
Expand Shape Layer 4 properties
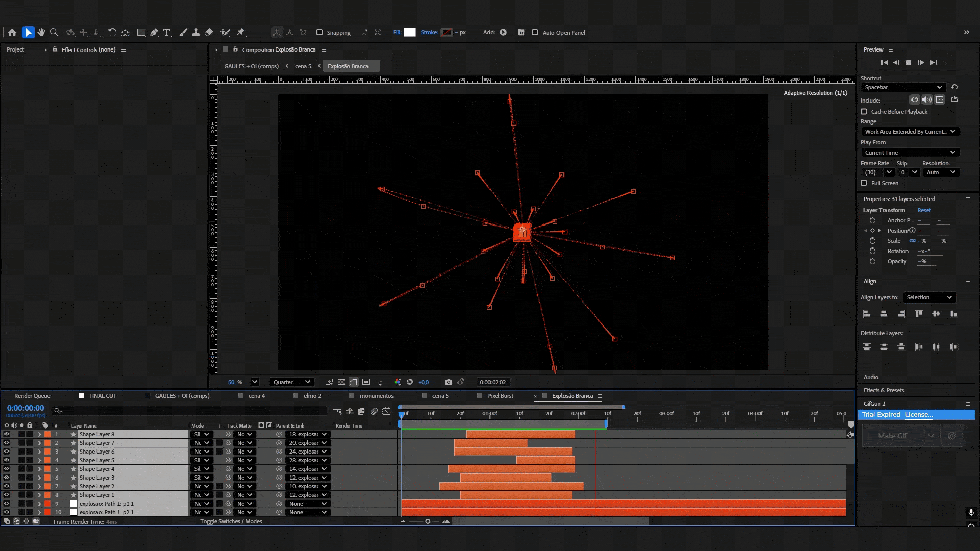(39, 469)
